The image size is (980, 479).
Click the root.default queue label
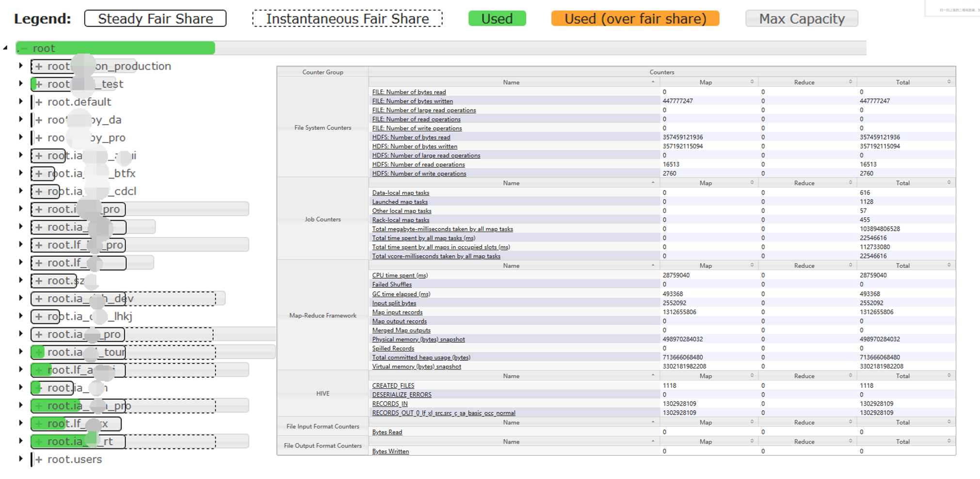tap(80, 102)
